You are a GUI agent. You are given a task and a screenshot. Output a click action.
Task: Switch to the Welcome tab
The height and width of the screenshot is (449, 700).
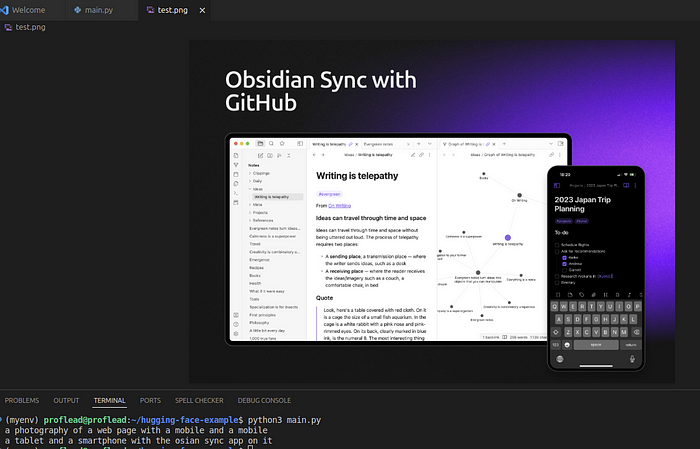click(29, 10)
